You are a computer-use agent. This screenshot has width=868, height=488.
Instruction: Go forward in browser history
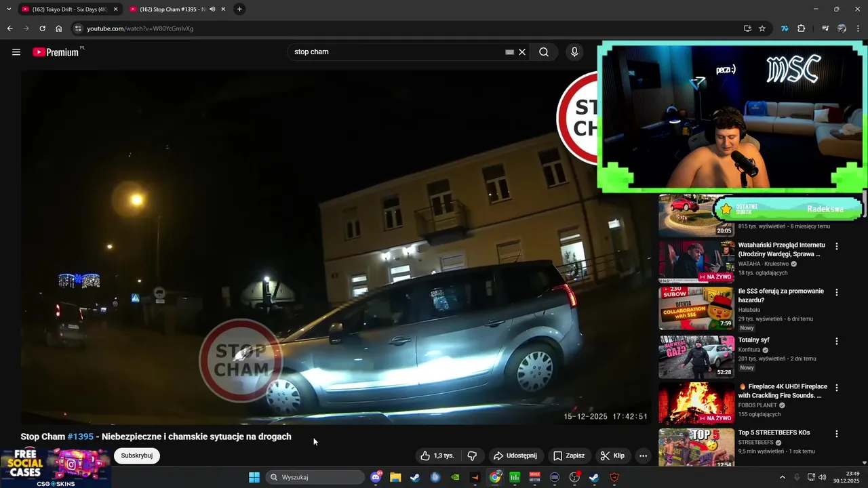(x=26, y=28)
